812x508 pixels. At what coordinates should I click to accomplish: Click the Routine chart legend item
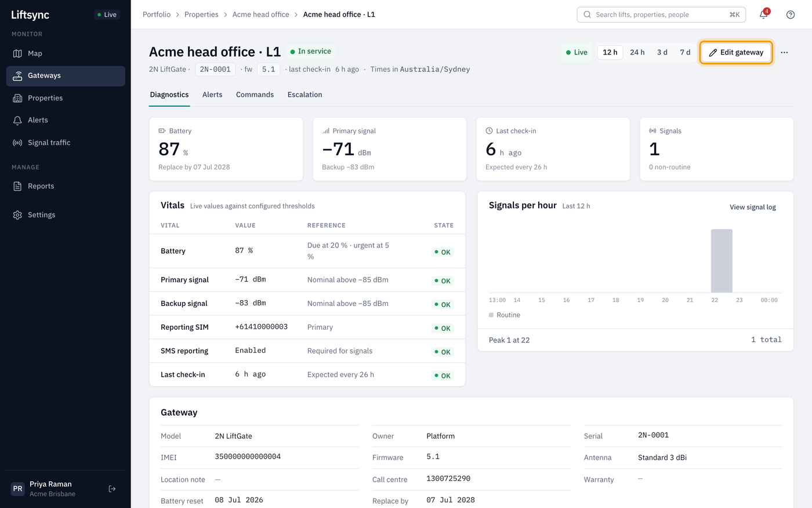point(505,315)
